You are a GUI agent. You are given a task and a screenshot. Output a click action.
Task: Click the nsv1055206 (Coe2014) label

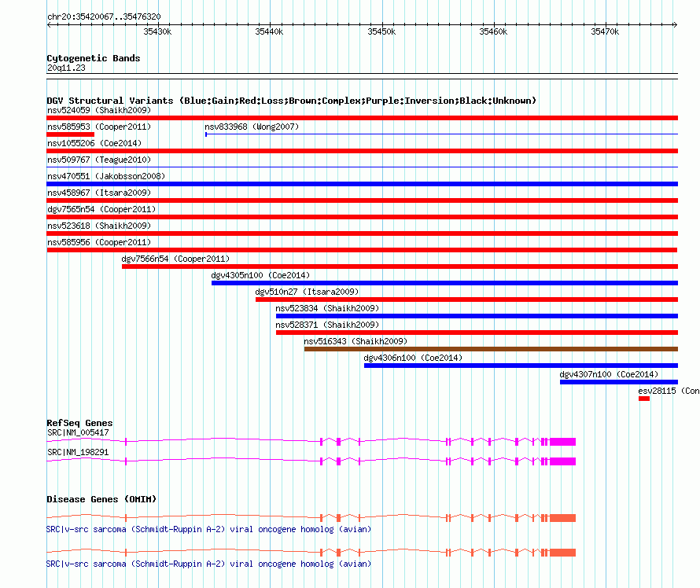click(x=94, y=143)
